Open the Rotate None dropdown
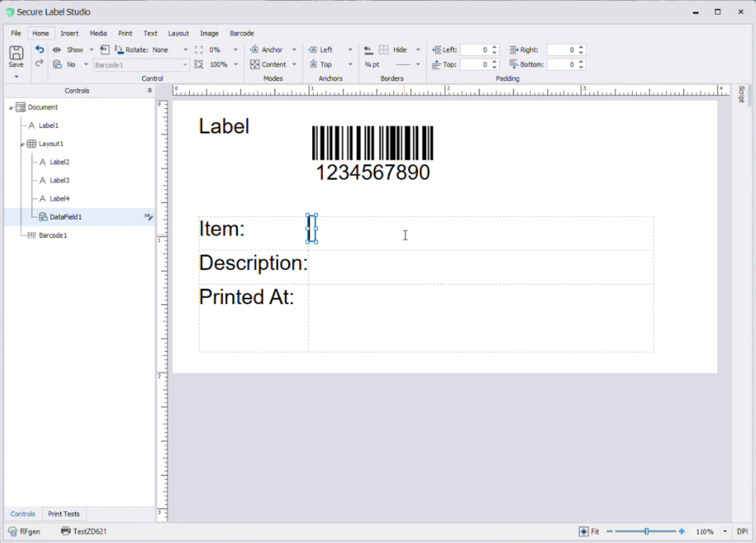The width and height of the screenshot is (756, 543). [185, 50]
